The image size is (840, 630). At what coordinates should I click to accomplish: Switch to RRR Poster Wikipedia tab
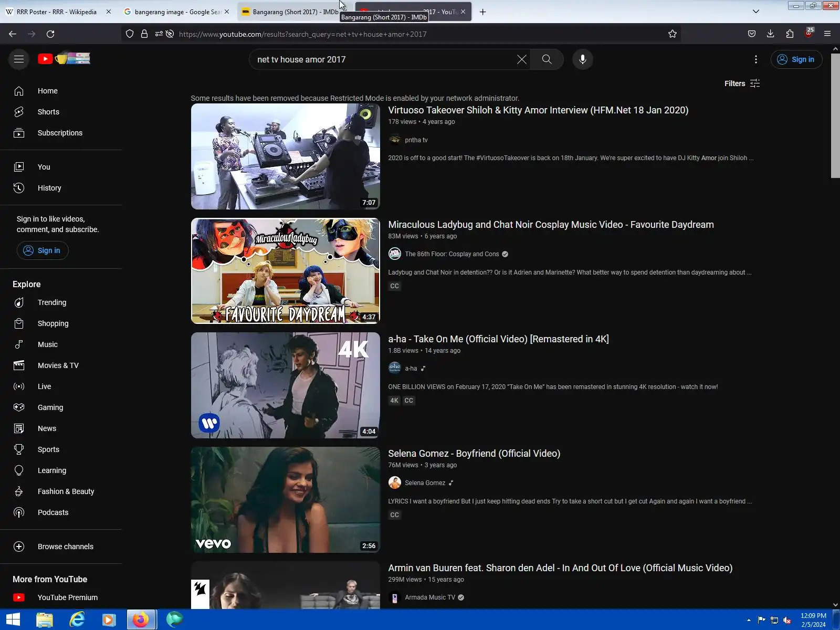[57, 12]
